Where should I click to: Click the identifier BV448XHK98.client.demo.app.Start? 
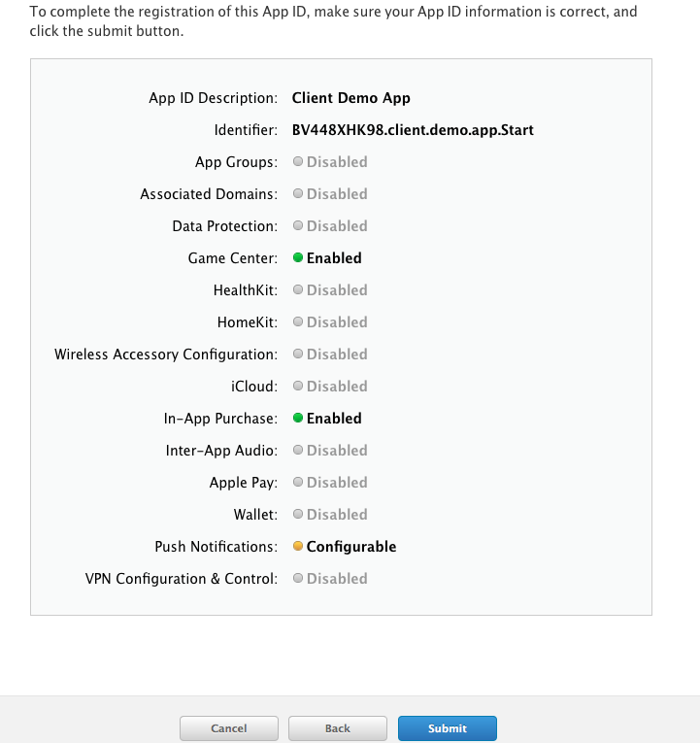click(x=413, y=130)
